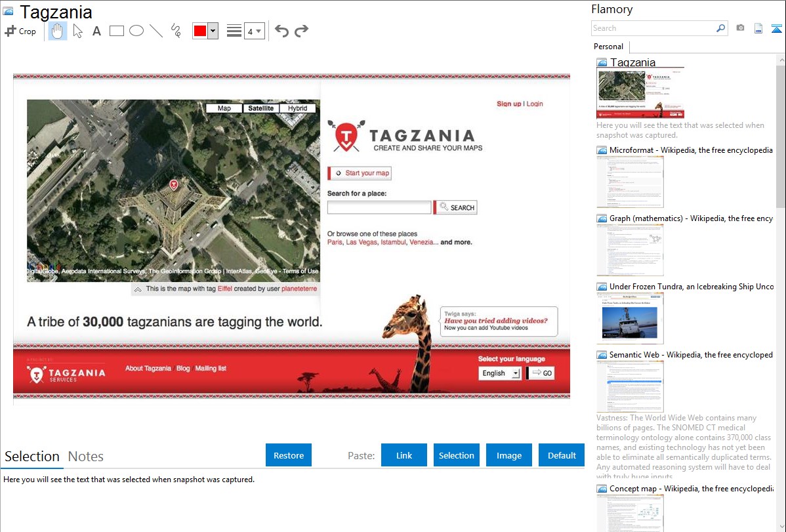Click the Mailing list footer link
The image size is (786, 532).
click(211, 368)
